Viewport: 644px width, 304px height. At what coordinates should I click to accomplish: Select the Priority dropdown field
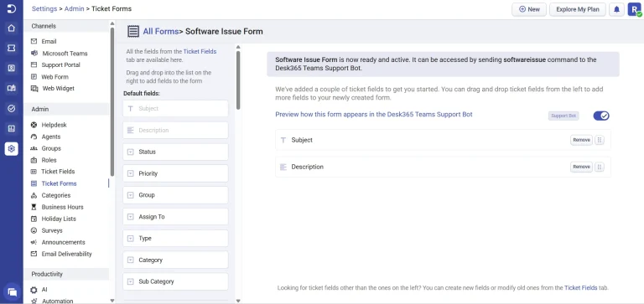[x=175, y=173]
